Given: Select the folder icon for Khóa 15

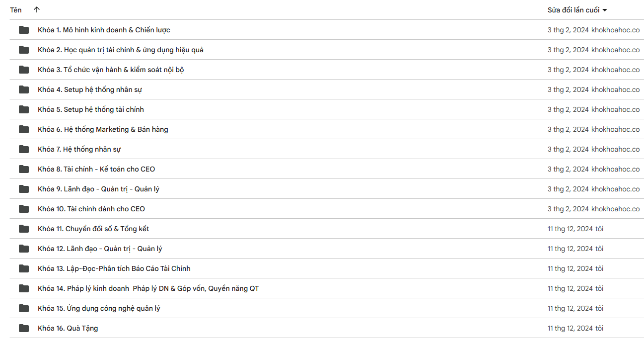Looking at the screenshot, I should pyautogui.click(x=24, y=308).
